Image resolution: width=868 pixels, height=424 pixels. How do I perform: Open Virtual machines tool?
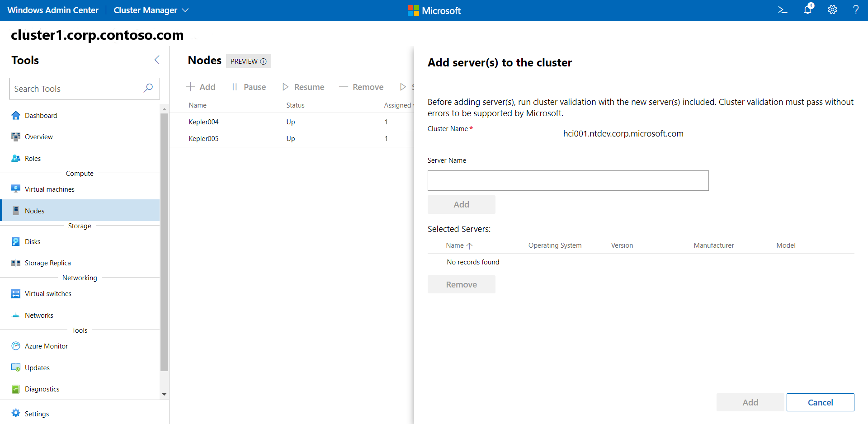tap(49, 189)
